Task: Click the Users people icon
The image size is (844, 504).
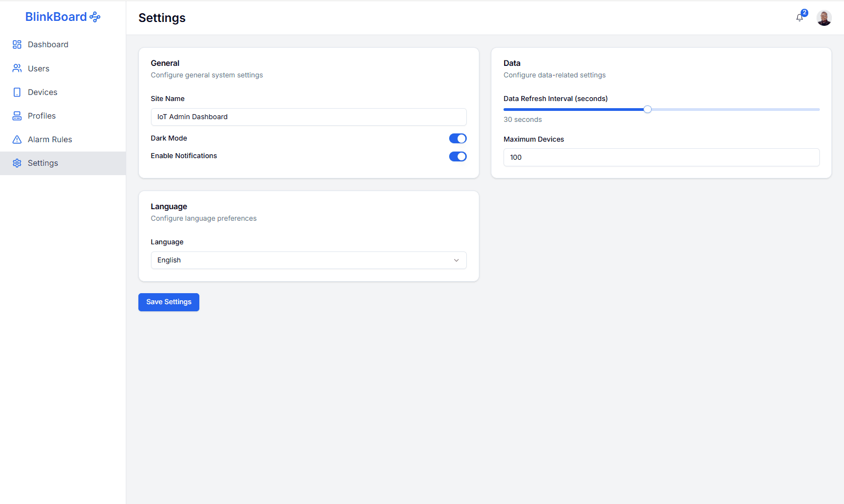Action: 17,69
